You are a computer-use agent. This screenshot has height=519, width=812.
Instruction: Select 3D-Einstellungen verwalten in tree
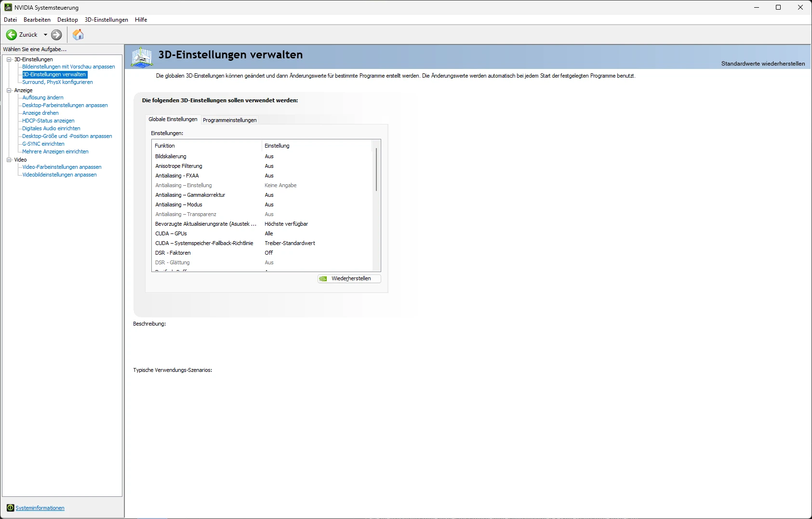pos(54,74)
